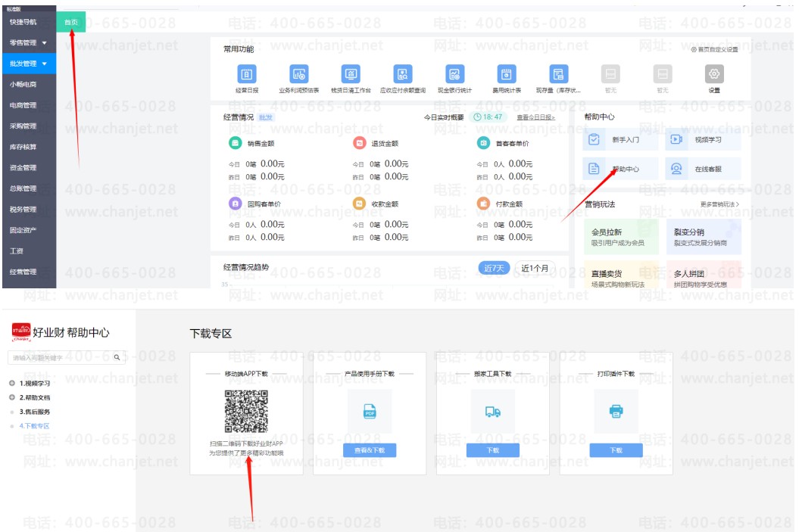The image size is (799, 532).
Task: Select the 首页 tab
Action: [71, 22]
